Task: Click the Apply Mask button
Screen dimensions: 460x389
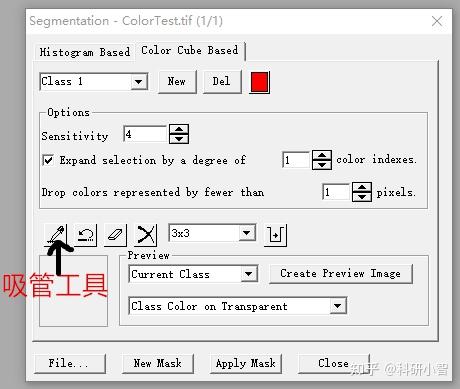Action: 246,363
